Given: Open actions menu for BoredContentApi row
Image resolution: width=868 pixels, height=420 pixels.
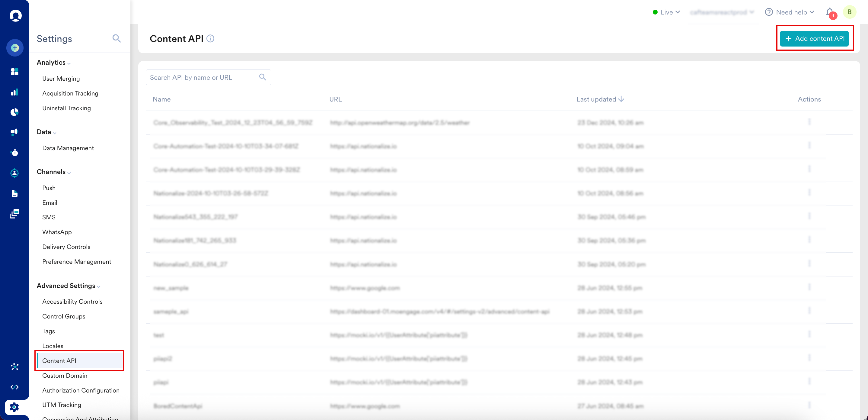Looking at the screenshot, I should click(x=809, y=405).
